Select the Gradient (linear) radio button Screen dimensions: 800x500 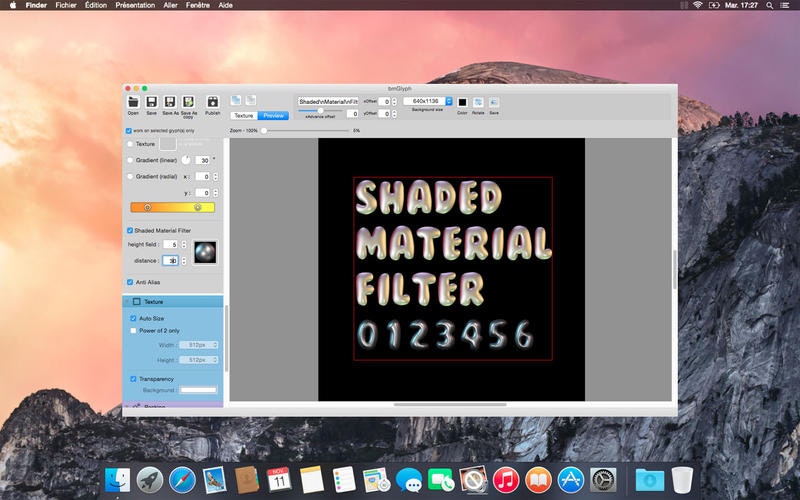pos(130,160)
